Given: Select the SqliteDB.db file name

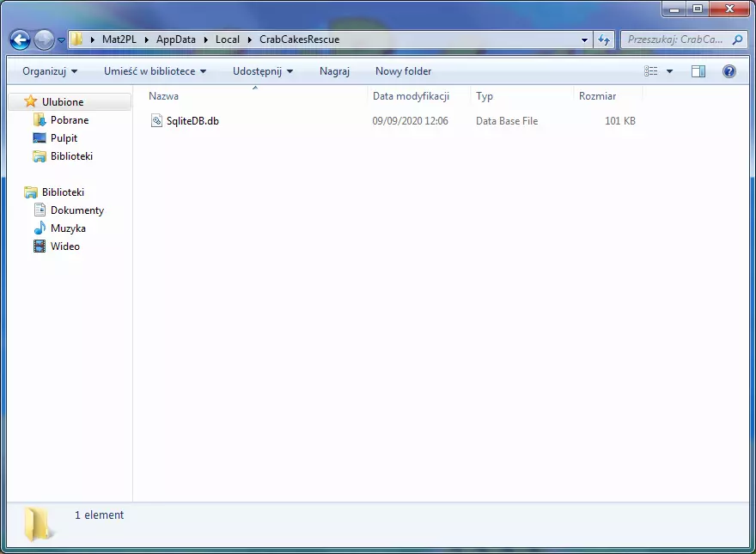Looking at the screenshot, I should pyautogui.click(x=192, y=121).
